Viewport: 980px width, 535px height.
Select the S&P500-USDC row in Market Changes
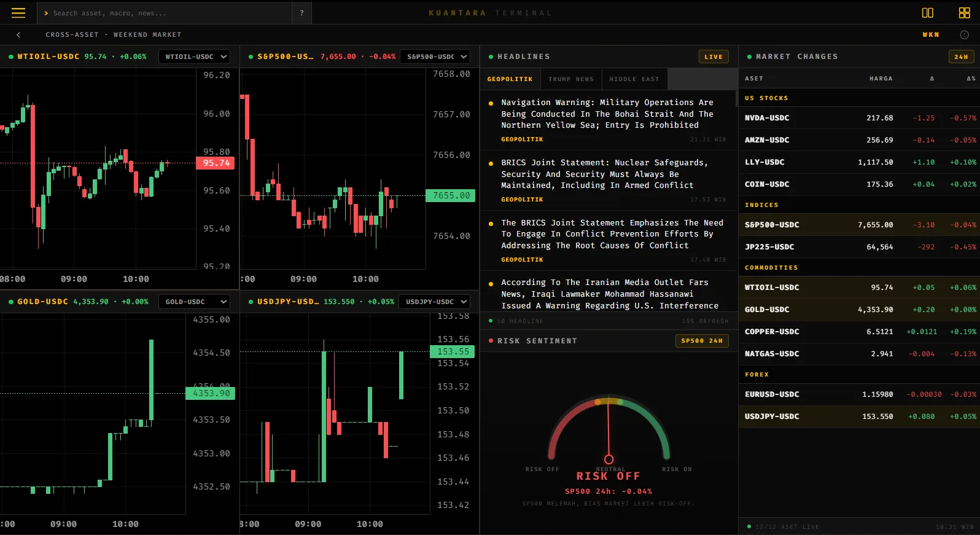point(859,225)
